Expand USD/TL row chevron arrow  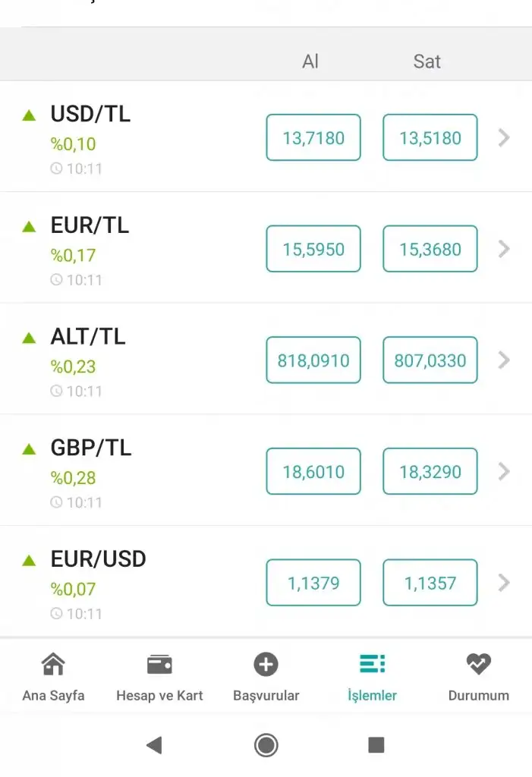504,137
